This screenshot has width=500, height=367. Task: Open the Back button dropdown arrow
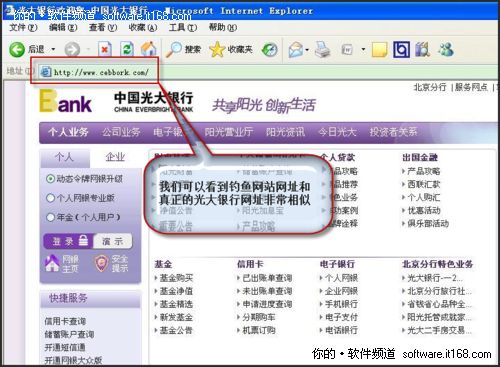(x=53, y=50)
